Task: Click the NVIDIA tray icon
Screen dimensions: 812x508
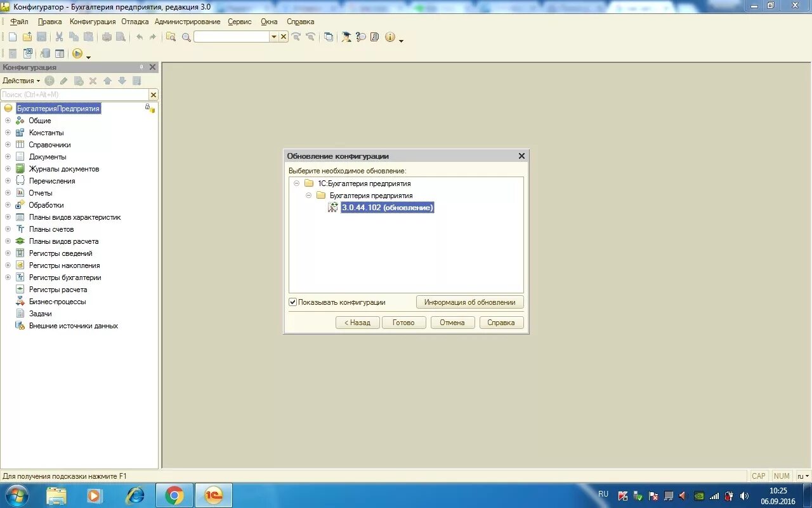Action: 699,496
